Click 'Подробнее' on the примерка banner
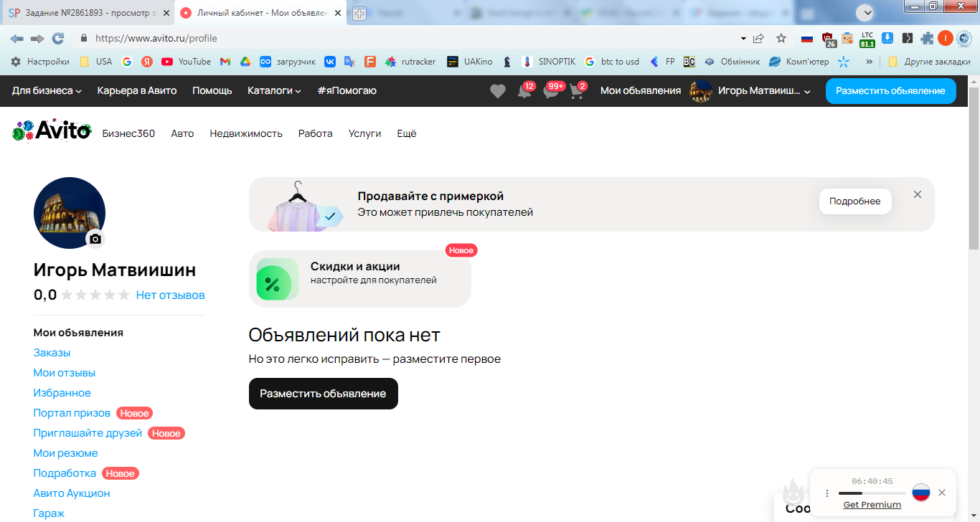The width and height of the screenshot is (980, 522). [855, 201]
